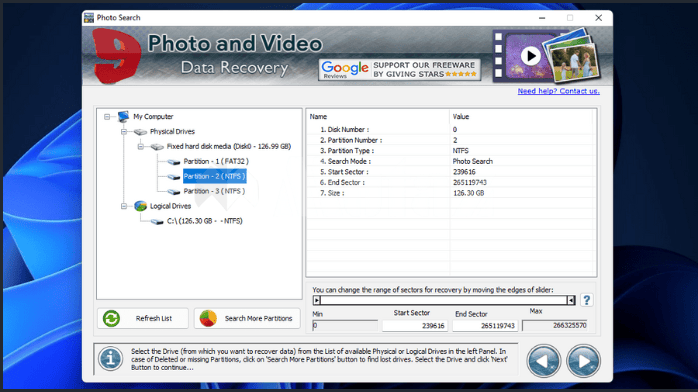
Task: Click the Refresh List button
Action: click(143, 319)
